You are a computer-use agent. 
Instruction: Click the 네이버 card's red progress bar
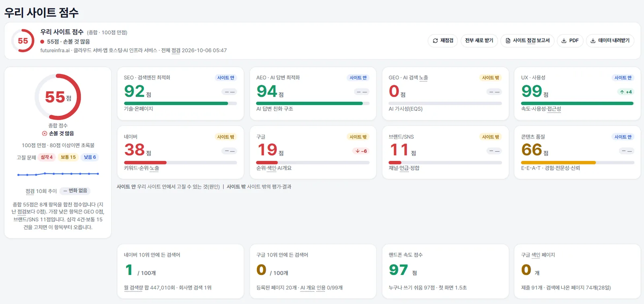180,162
